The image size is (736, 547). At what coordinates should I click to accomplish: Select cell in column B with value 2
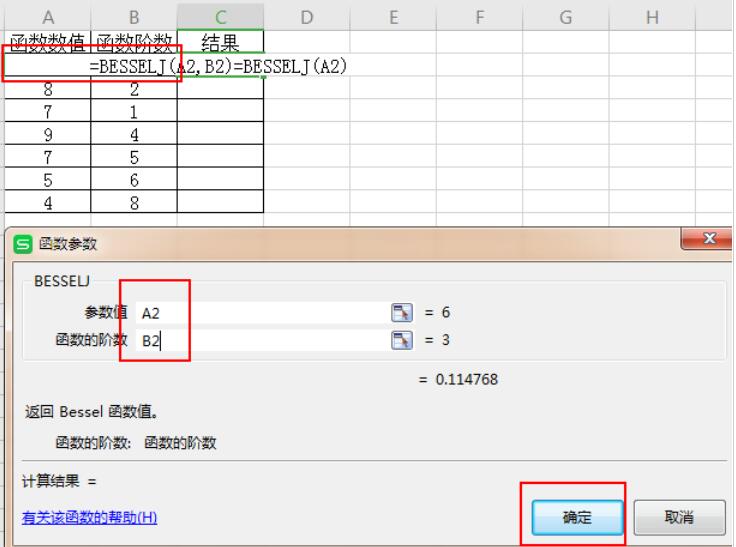click(x=134, y=88)
